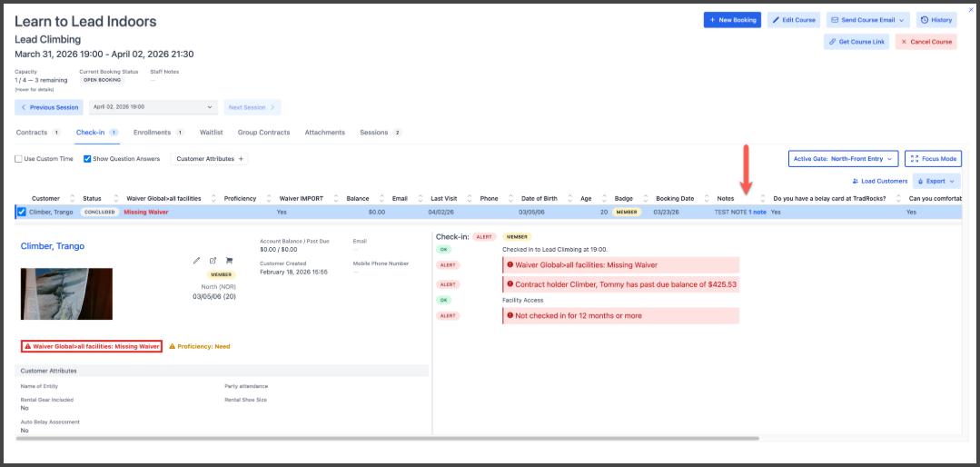Enable the Use Custom Time checkbox
Screen dimensions: 980x467
pyautogui.click(x=19, y=159)
